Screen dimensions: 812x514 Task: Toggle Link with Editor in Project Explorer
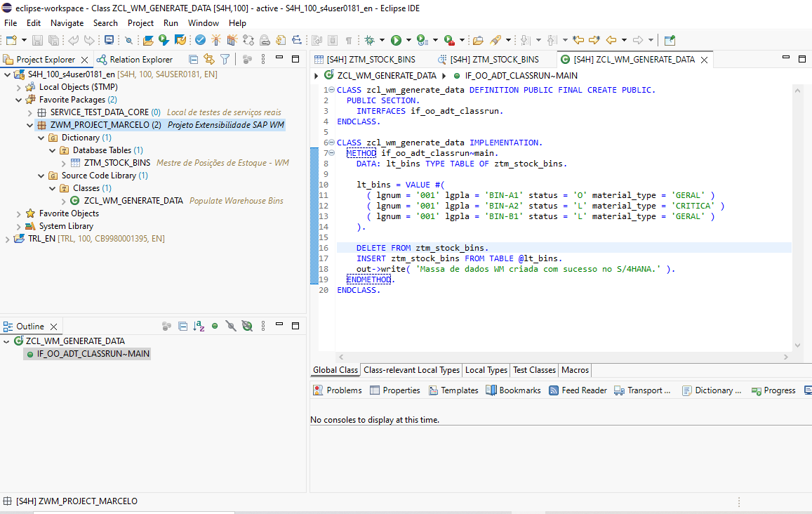click(208, 60)
